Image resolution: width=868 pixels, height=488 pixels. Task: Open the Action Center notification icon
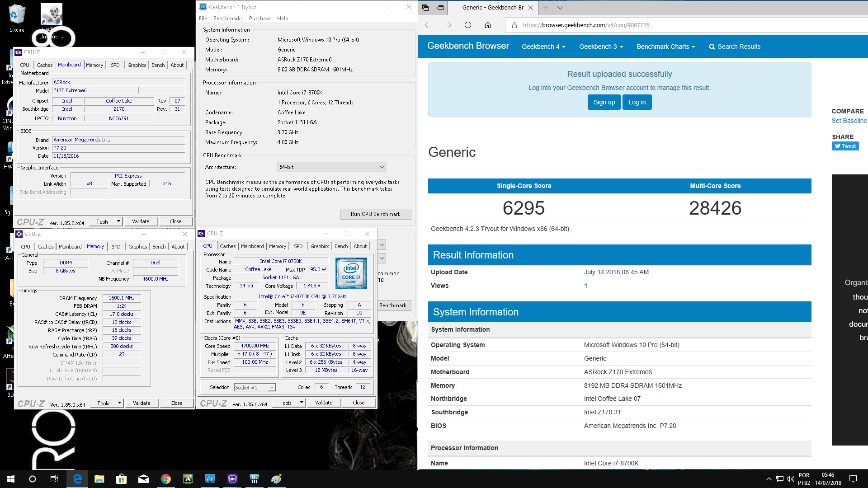tap(853, 479)
